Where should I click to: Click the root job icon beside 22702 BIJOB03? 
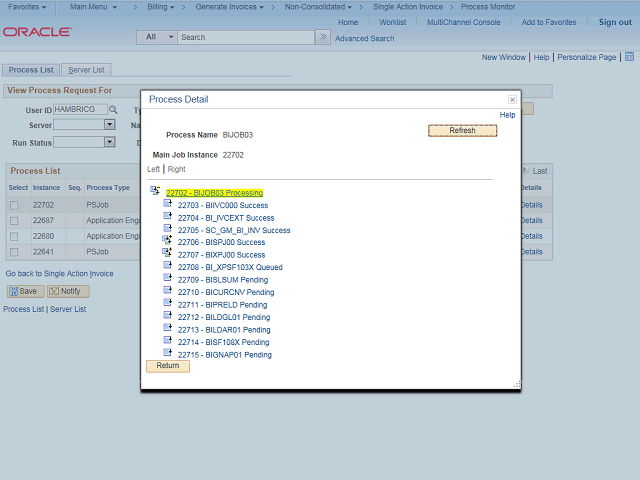[155, 192]
